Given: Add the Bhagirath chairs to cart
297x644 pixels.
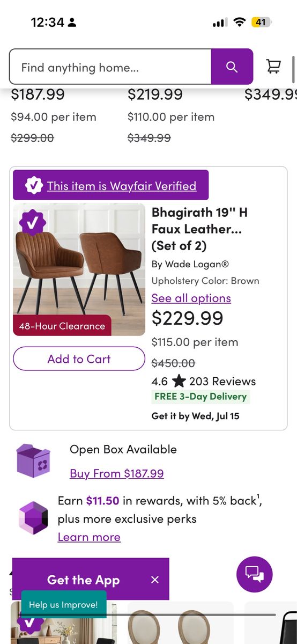Looking at the screenshot, I should [79, 359].
